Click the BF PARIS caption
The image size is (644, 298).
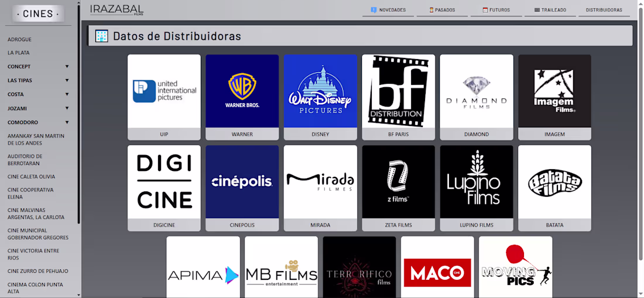click(x=398, y=134)
